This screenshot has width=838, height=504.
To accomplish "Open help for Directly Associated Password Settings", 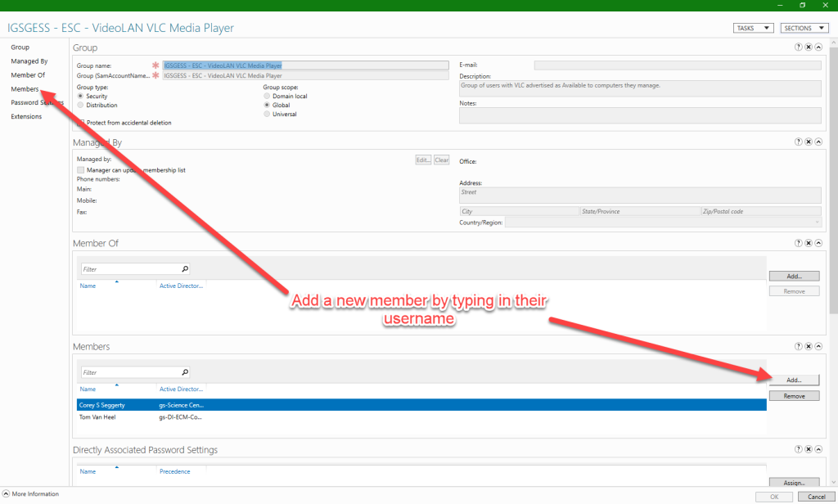I will (x=799, y=449).
